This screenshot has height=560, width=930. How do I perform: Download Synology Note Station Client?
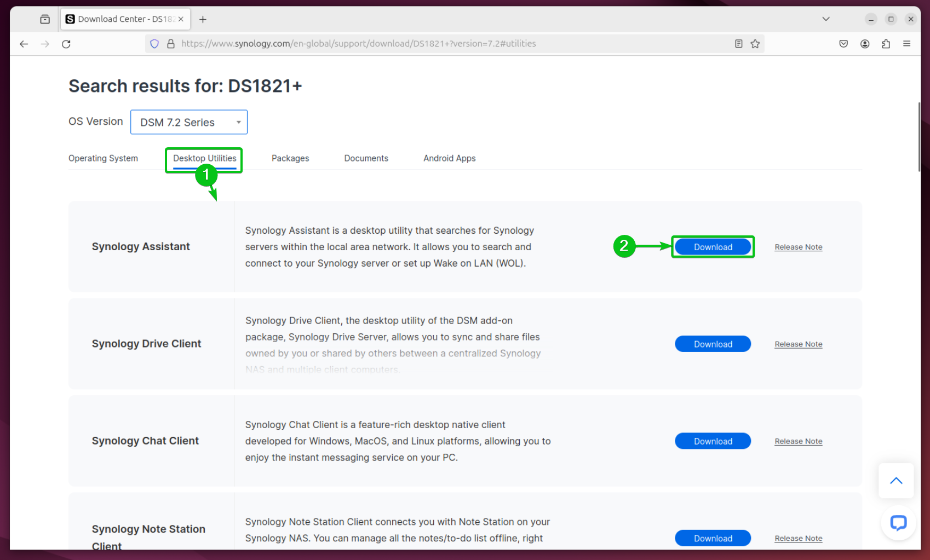pyautogui.click(x=713, y=538)
